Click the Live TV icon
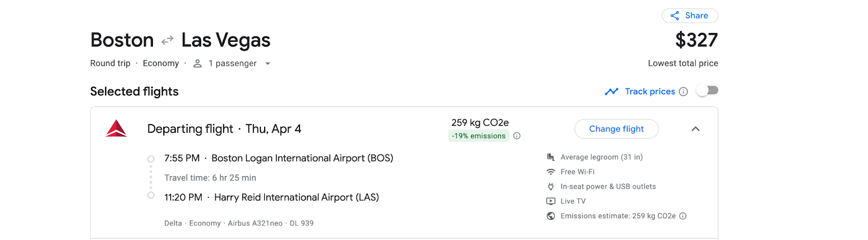Screen dimensions: 868x240 pyautogui.click(x=551, y=201)
